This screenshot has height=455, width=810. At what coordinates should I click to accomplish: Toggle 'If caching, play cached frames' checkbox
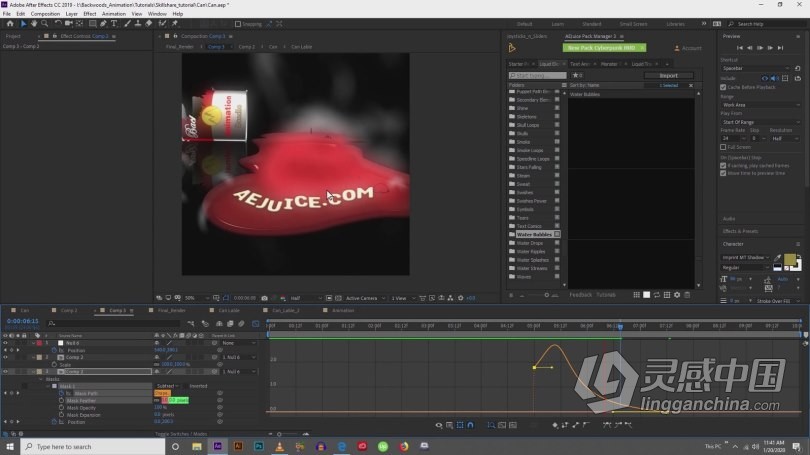pos(723,165)
